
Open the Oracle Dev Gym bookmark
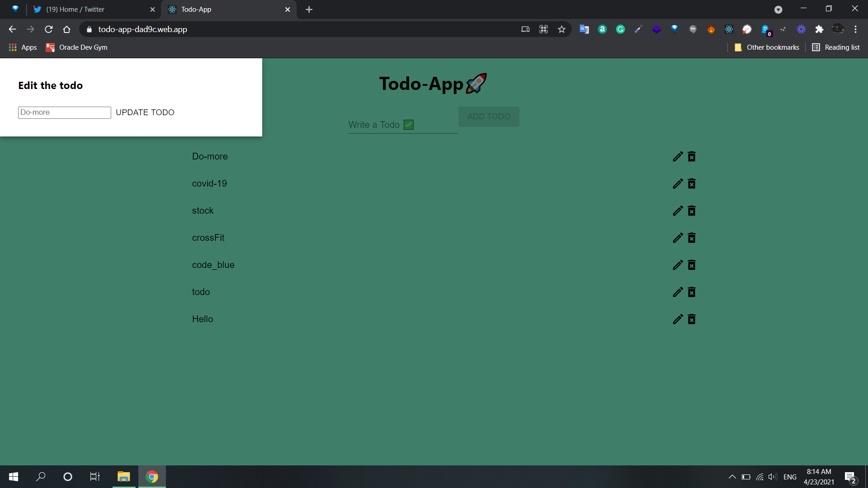click(x=77, y=47)
